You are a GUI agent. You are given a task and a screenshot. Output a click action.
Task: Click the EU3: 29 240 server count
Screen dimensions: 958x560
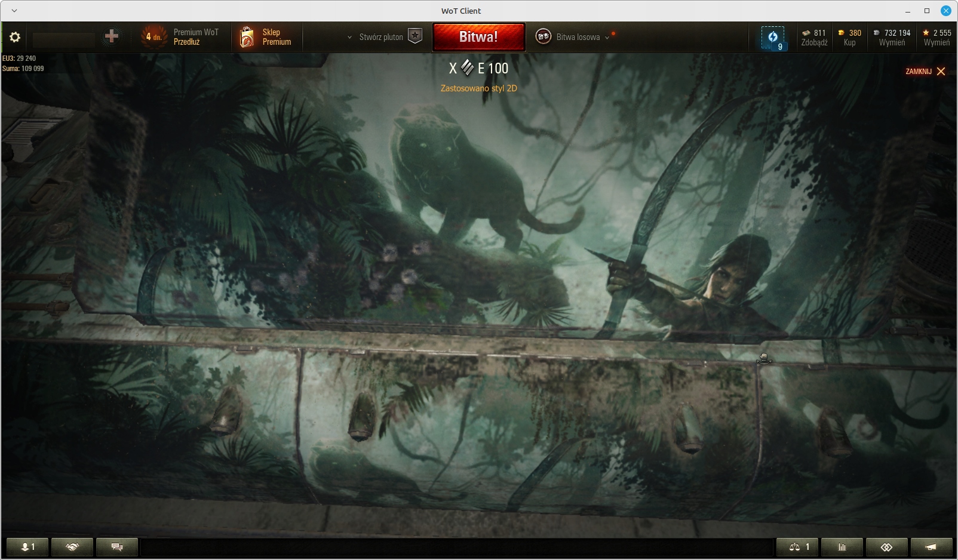pos(19,59)
